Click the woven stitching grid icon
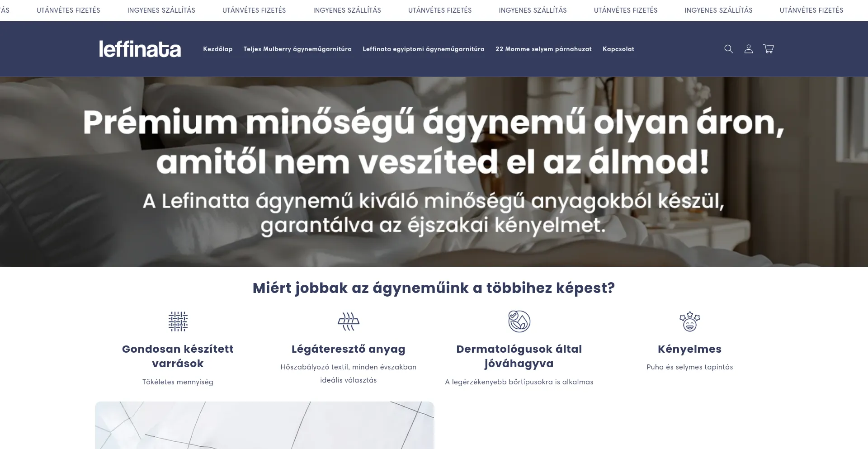868x449 pixels. [178, 321]
